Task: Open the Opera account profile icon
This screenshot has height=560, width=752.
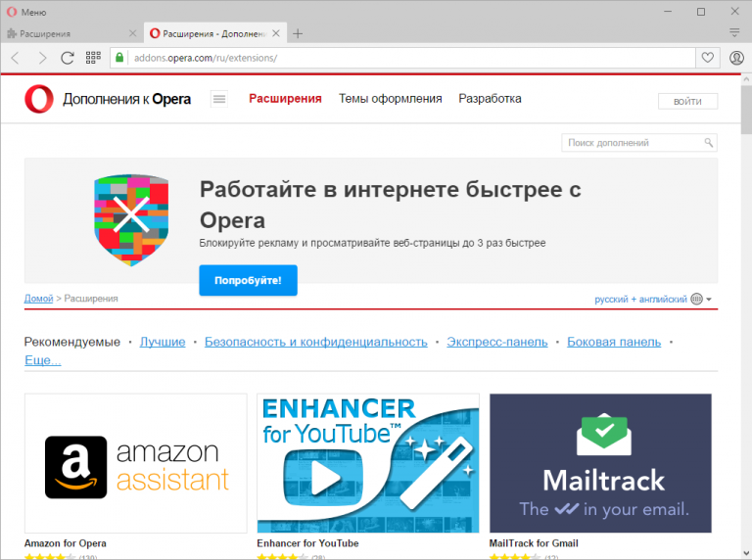Action: [x=736, y=58]
